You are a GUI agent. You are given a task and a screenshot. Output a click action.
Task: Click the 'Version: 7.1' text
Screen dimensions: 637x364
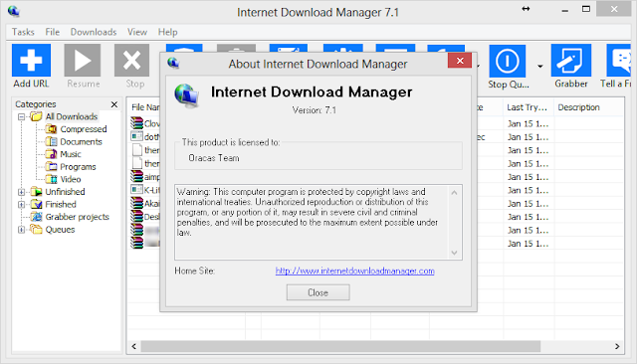click(x=315, y=110)
